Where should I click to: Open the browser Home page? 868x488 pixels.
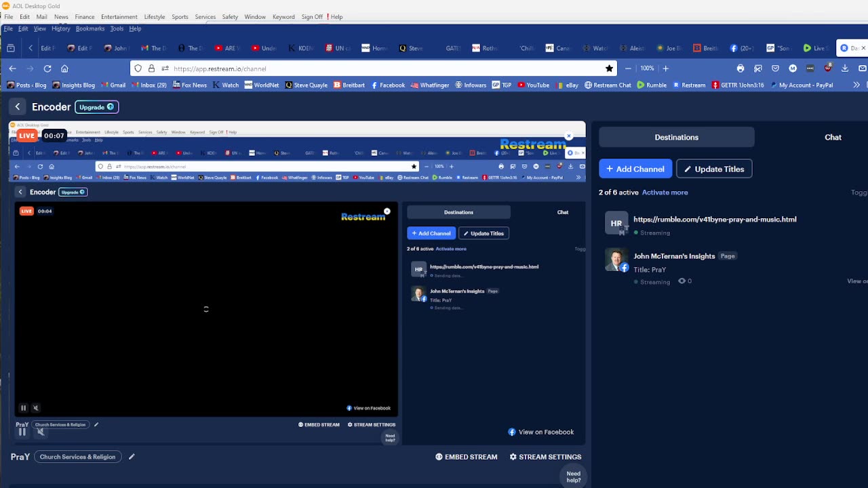(x=64, y=68)
